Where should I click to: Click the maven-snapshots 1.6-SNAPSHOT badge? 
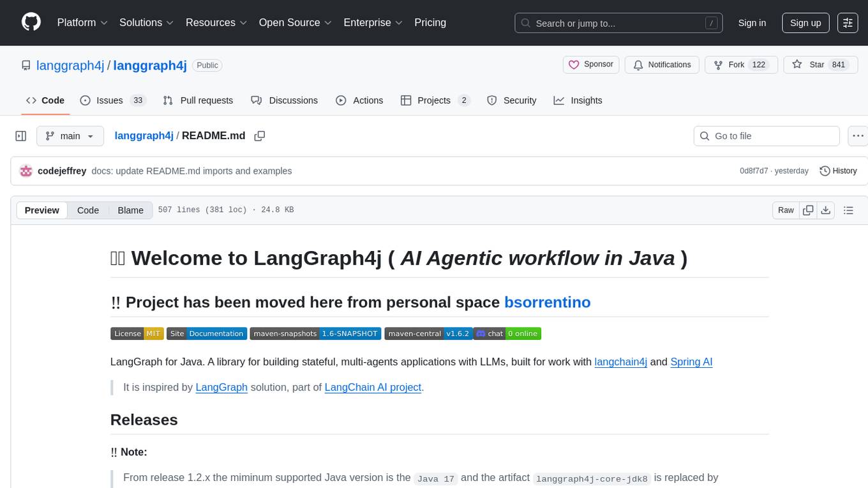click(315, 333)
